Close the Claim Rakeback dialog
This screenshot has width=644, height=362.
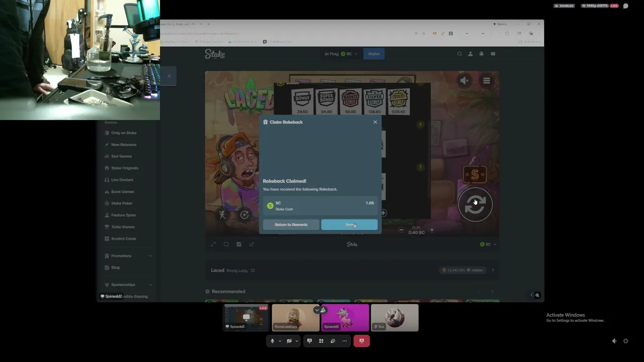(375, 122)
